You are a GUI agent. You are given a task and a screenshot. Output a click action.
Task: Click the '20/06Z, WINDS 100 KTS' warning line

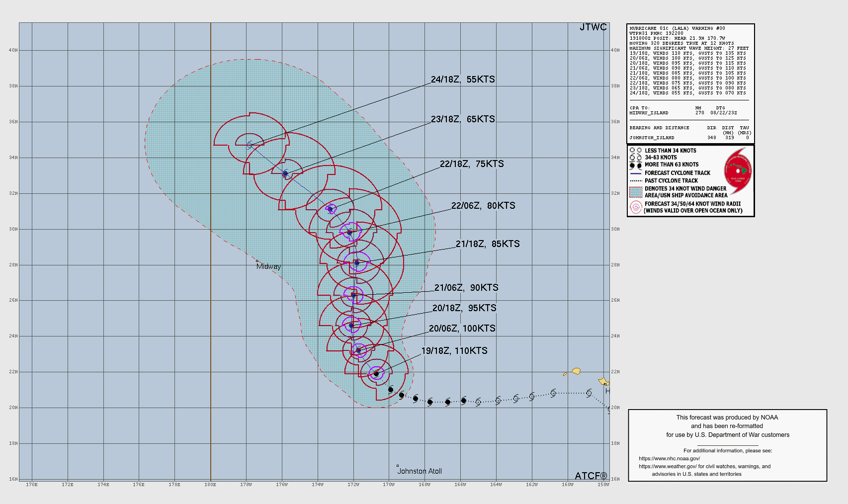(x=688, y=58)
